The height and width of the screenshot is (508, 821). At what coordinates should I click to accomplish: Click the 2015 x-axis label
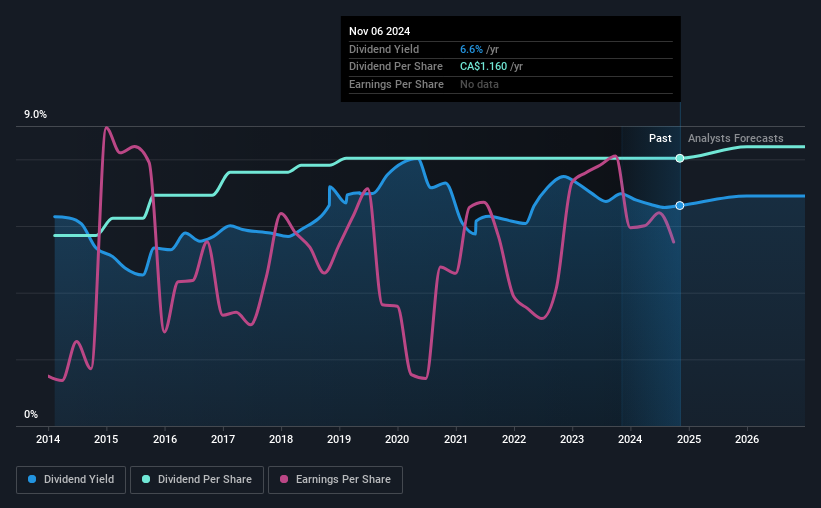coord(106,439)
